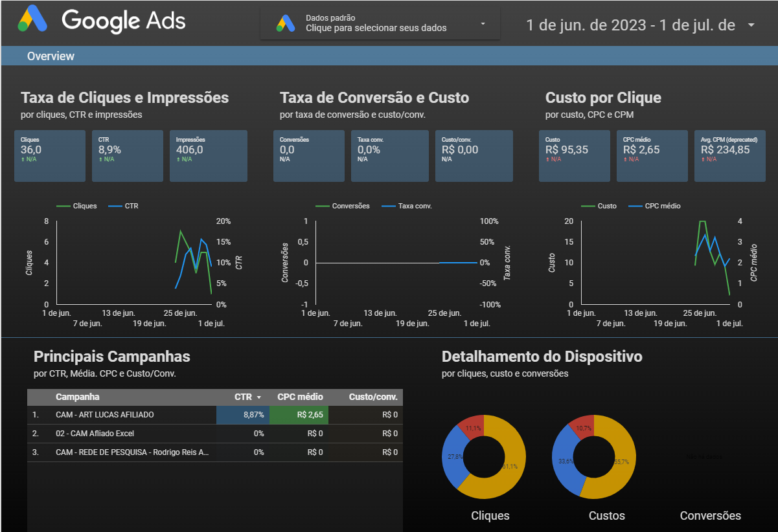Screen dimensions: 778x532
Task: Click the Google Ads logo icon
Action: (x=32, y=19)
